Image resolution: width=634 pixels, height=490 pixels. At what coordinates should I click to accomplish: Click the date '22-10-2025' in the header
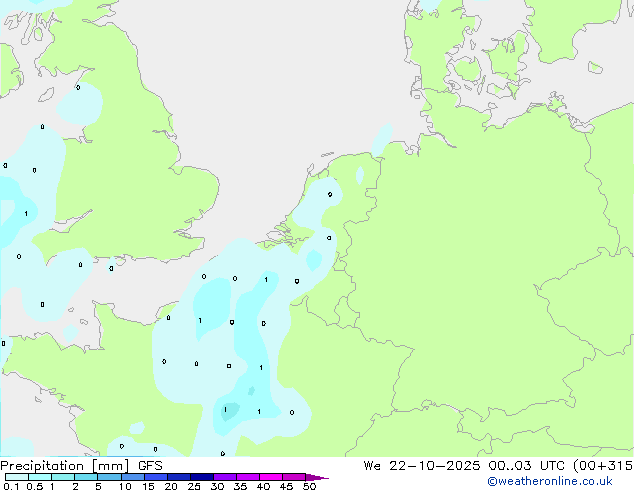tap(435, 466)
